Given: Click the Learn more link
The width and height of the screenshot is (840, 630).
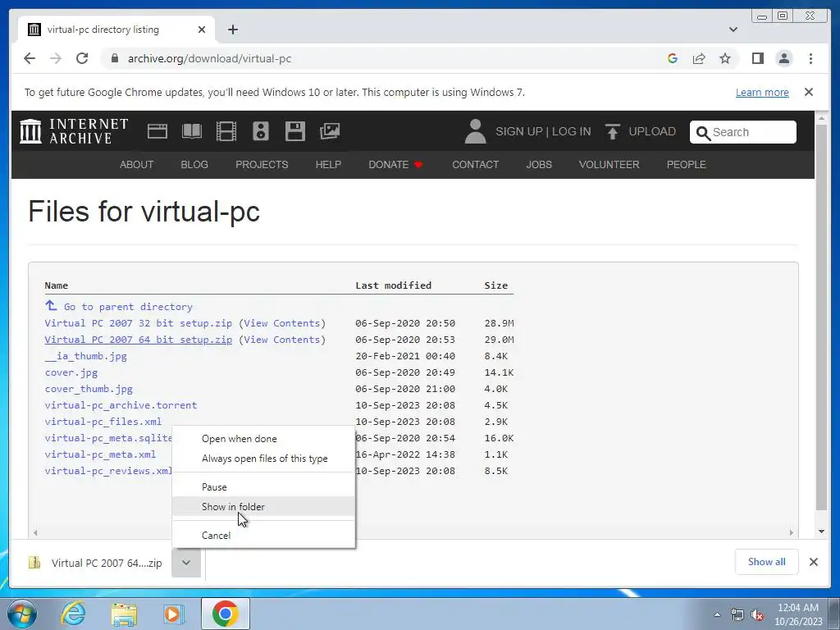Looking at the screenshot, I should click(762, 92).
